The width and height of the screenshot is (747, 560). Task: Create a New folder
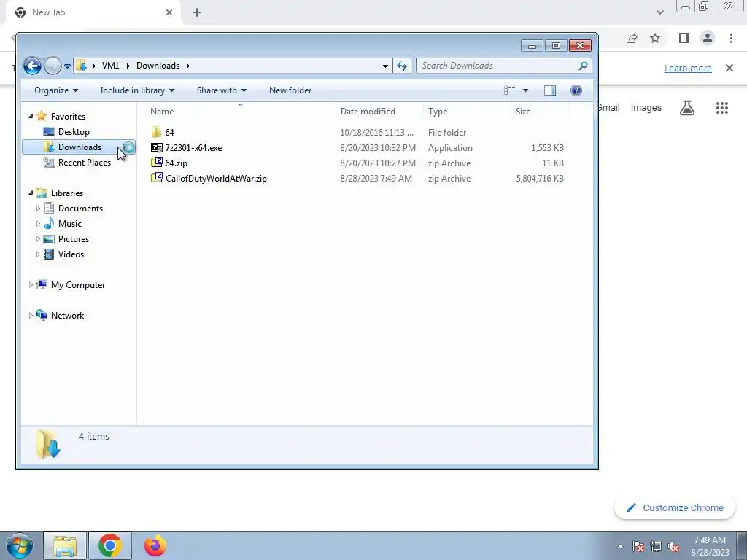[290, 90]
